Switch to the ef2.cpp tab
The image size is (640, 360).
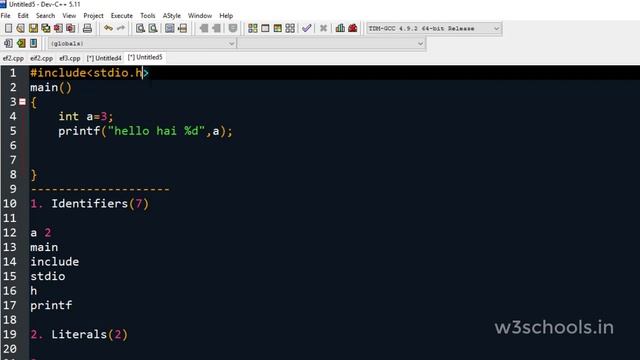pos(13,58)
